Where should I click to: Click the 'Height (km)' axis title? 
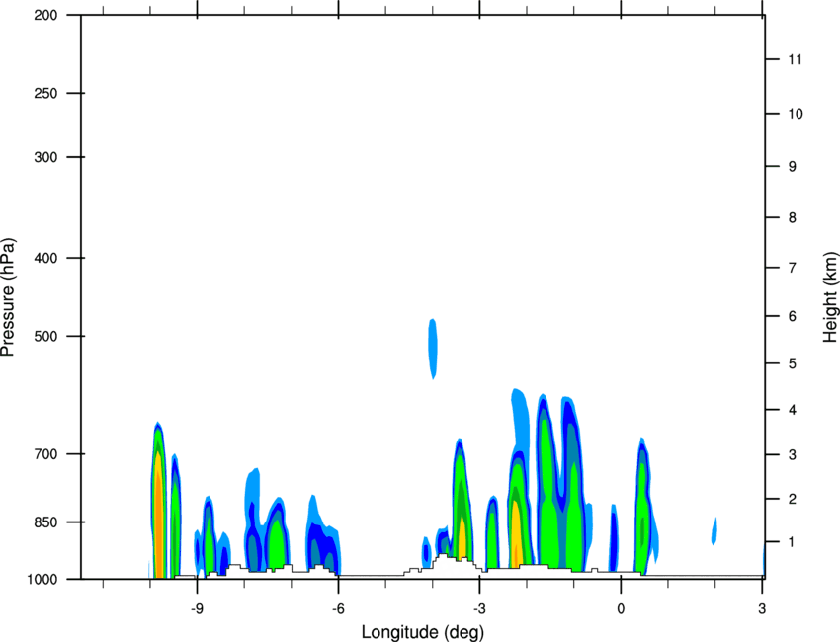click(830, 296)
